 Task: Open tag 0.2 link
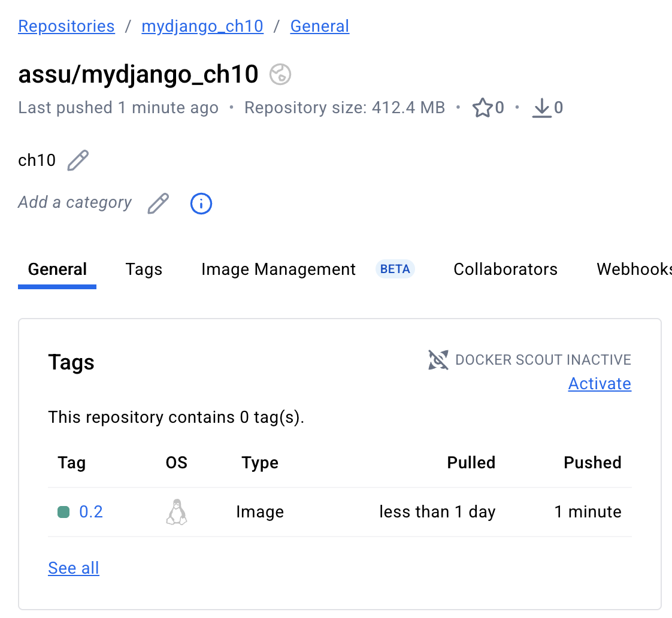[x=91, y=512]
